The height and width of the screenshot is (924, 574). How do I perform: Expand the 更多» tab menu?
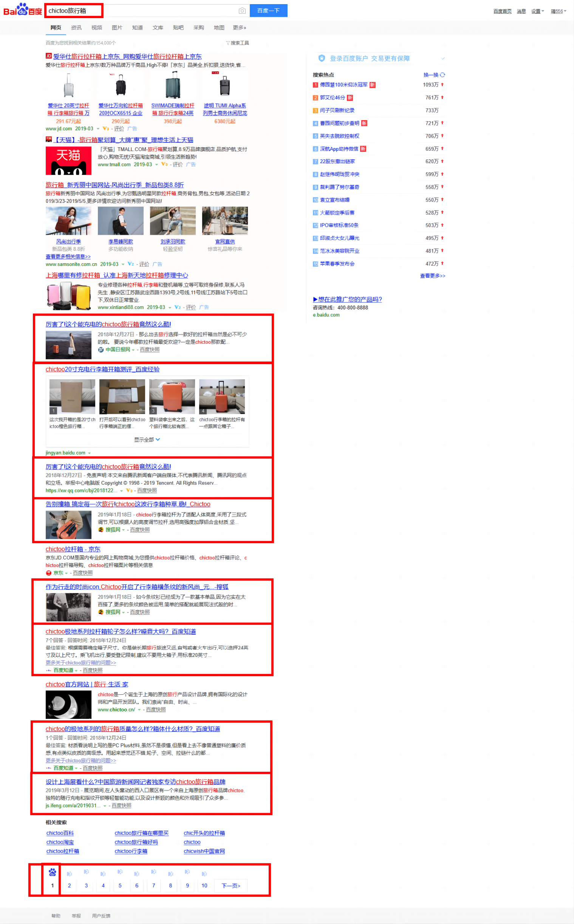240,28
